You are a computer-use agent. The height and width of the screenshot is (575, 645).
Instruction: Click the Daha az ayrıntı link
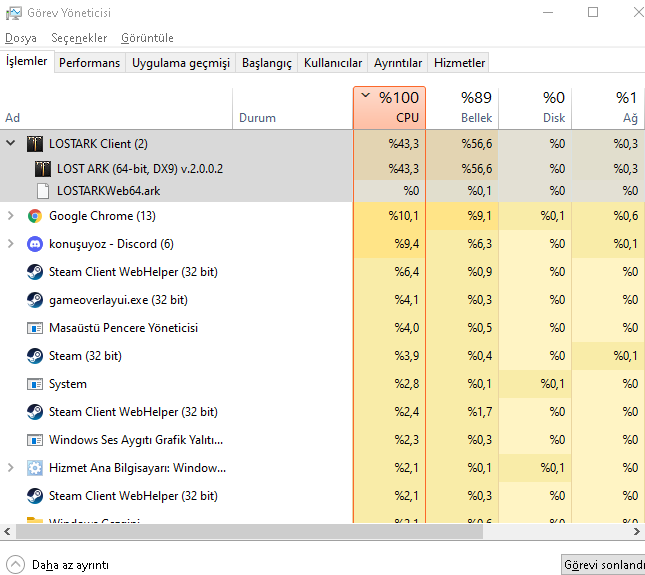click(x=70, y=565)
